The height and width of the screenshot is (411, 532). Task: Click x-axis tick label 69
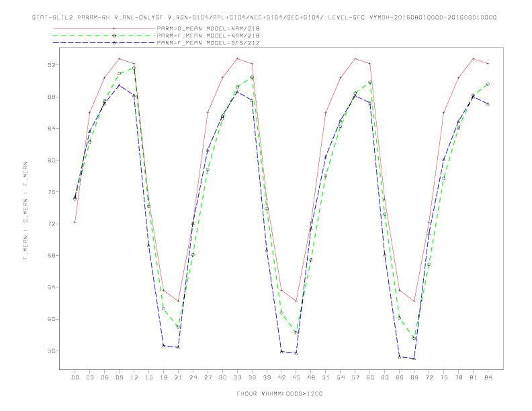tap(414, 377)
